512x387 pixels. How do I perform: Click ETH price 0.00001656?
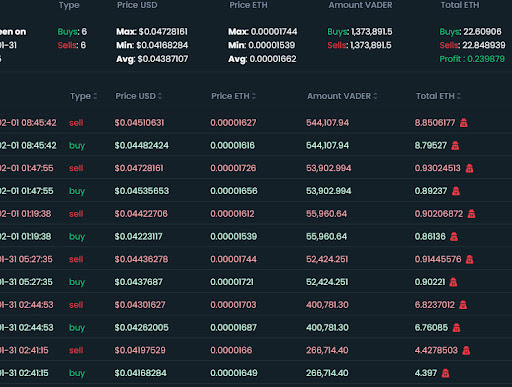234,191
